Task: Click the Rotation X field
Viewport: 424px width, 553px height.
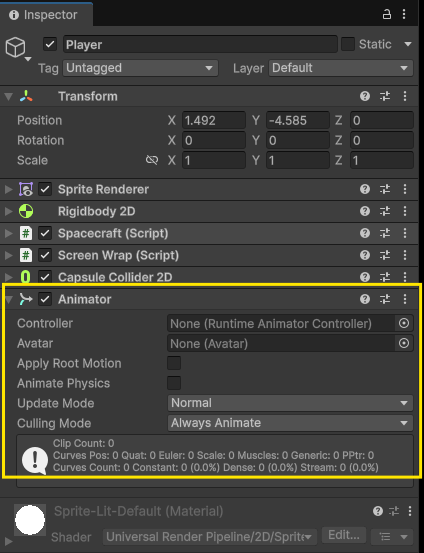Action: tap(214, 140)
